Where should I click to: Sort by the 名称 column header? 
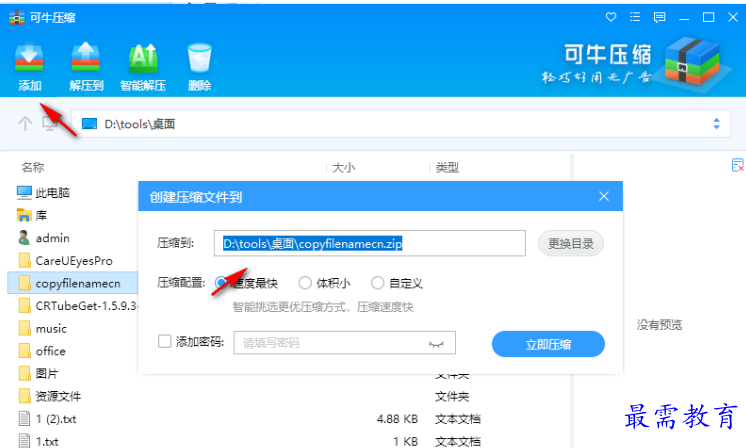tap(33, 167)
